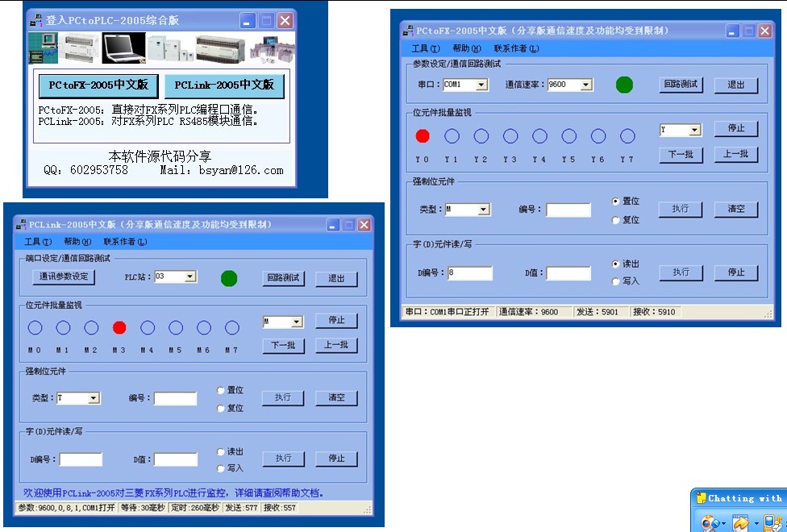Select 置位 radio in PCLink window
The image size is (787, 532).
pyautogui.click(x=220, y=390)
